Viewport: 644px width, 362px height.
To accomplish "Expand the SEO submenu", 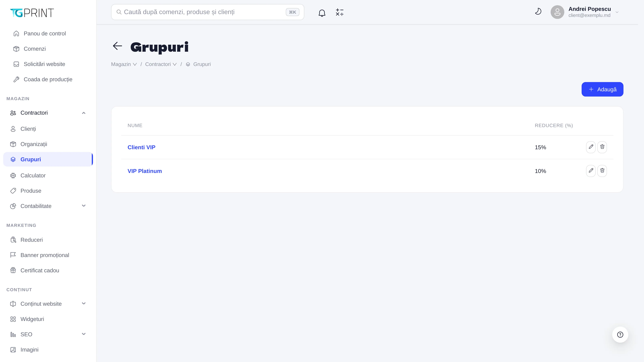I will click(48, 334).
